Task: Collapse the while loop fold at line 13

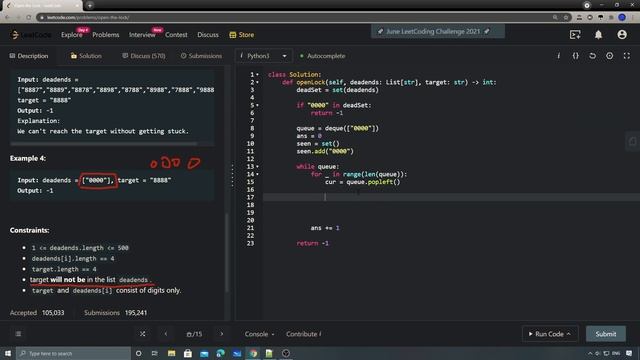Action: (257, 167)
